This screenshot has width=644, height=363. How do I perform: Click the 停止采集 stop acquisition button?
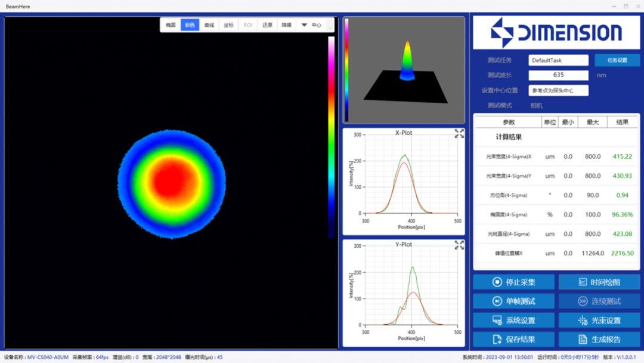pyautogui.click(x=513, y=282)
